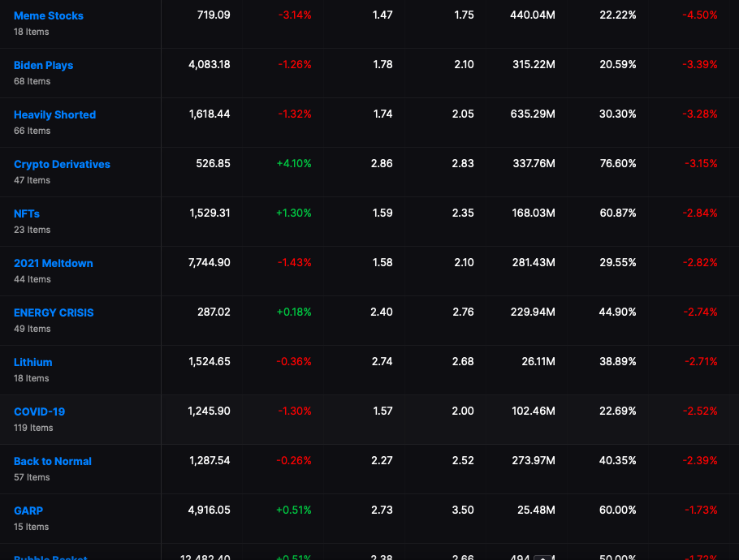Click the +4.10% change for Crypto Derivatives
739x560 pixels.
click(294, 163)
